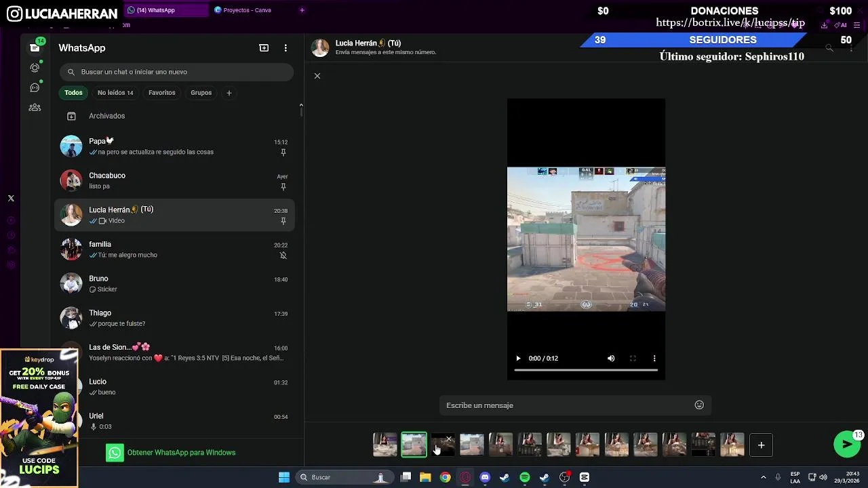Screen dimensions: 868x488
Task: Add a new chat list filter
Action: (x=229, y=93)
